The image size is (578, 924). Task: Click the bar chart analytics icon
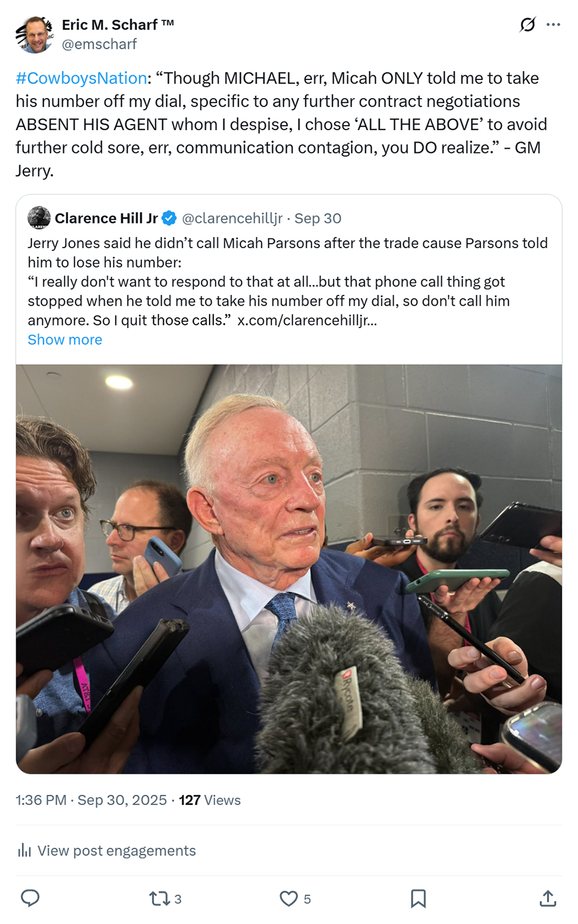[24, 851]
